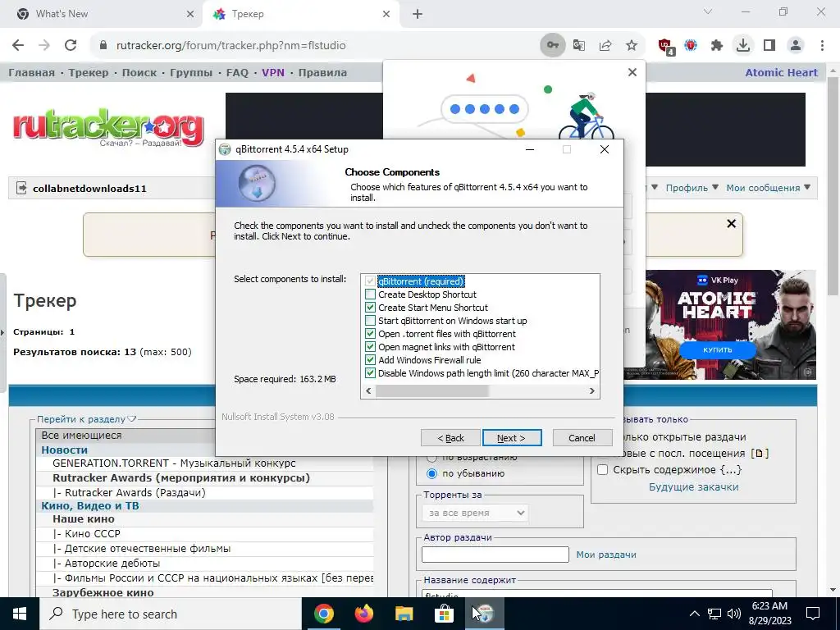This screenshot has height=630, width=840.
Task: Open a new browser tab
Action: [x=418, y=15]
